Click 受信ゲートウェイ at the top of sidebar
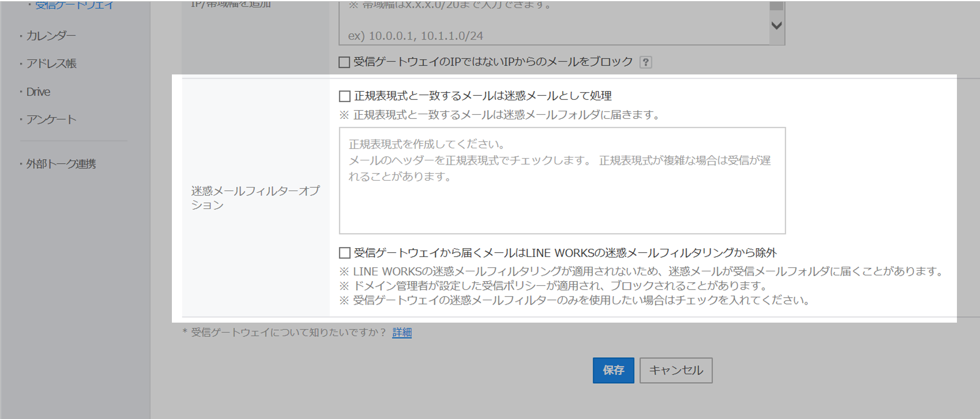This screenshot has height=419, width=980. click(x=74, y=5)
